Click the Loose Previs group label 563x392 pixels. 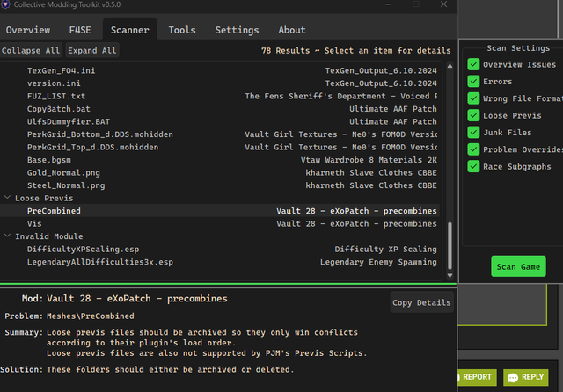coord(44,198)
